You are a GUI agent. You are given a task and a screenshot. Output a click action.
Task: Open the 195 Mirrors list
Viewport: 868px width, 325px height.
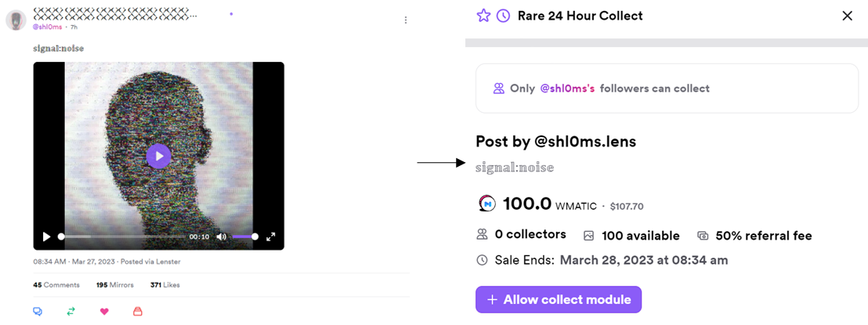pos(115,285)
